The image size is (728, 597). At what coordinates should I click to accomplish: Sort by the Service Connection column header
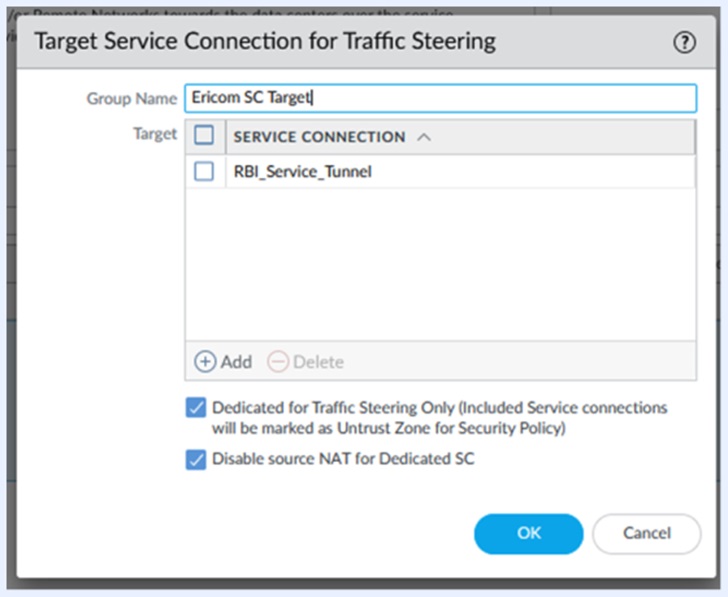coord(319,137)
